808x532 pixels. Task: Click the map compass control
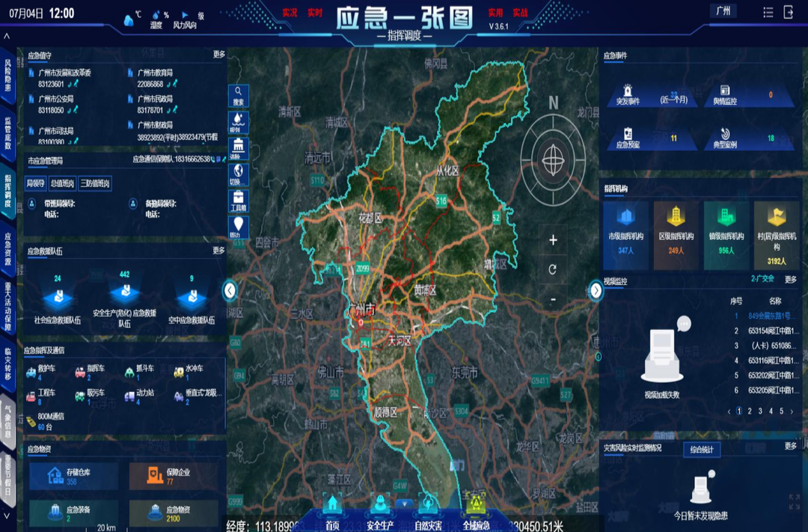553,159
